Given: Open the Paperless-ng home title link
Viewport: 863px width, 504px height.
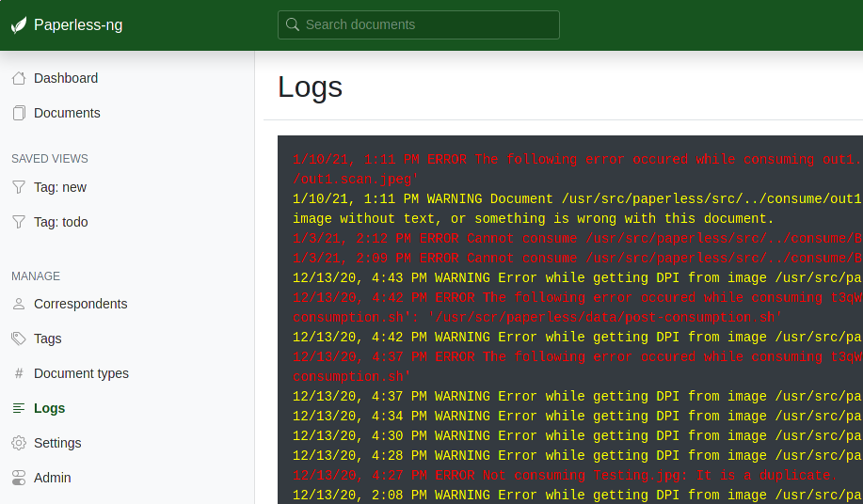Looking at the screenshot, I should click(x=78, y=24).
